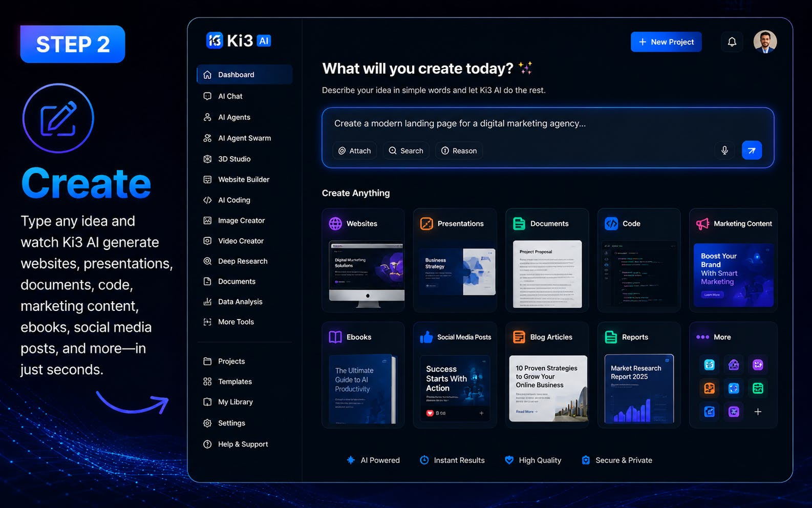Click the Reports green icon
The width and height of the screenshot is (812, 508).
611,337
